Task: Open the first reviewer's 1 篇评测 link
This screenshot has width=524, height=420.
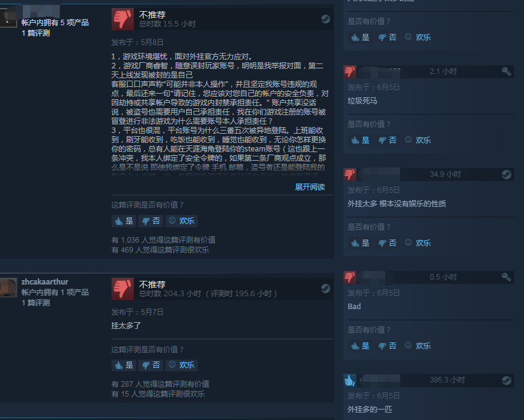Action: 36,33
